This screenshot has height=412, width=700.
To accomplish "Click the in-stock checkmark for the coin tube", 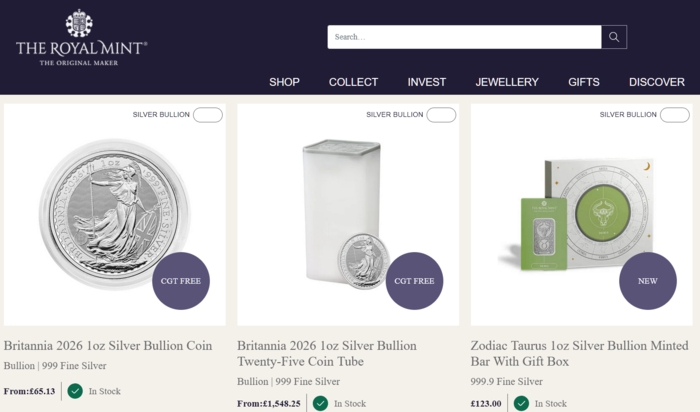I will (x=320, y=403).
